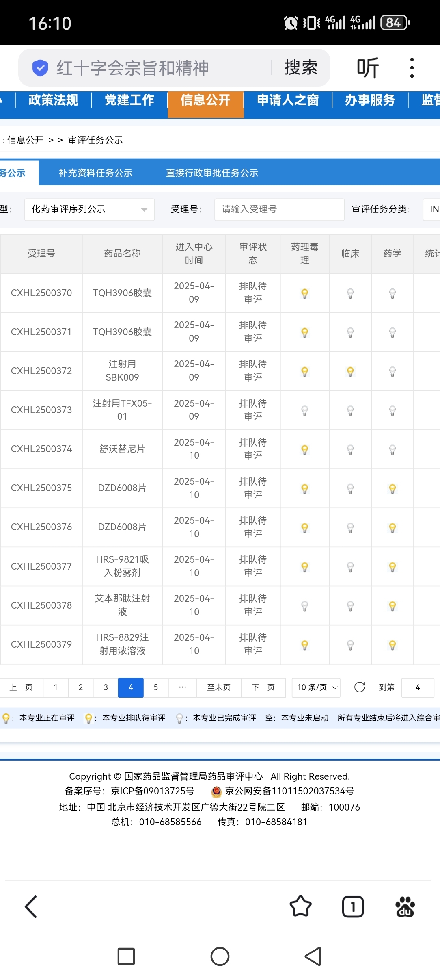Image resolution: width=440 pixels, height=980 pixels.
Task: Click the 临床 bulb for CXHL2500372
Action: click(x=350, y=371)
